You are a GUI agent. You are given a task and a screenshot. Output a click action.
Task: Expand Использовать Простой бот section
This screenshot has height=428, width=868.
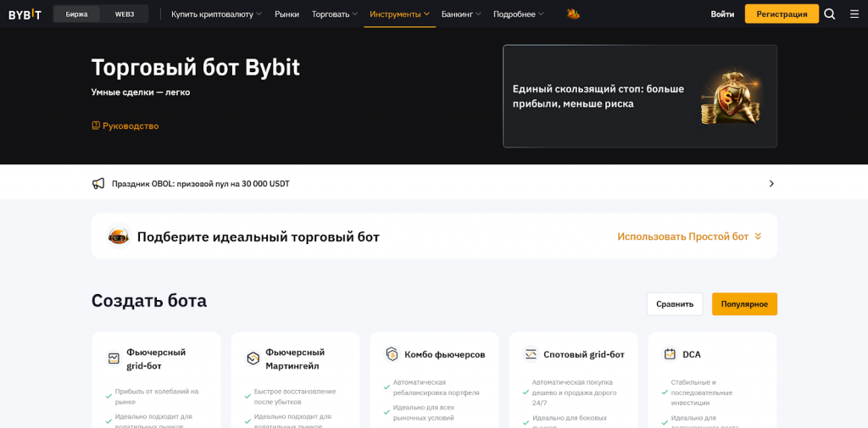pos(688,236)
